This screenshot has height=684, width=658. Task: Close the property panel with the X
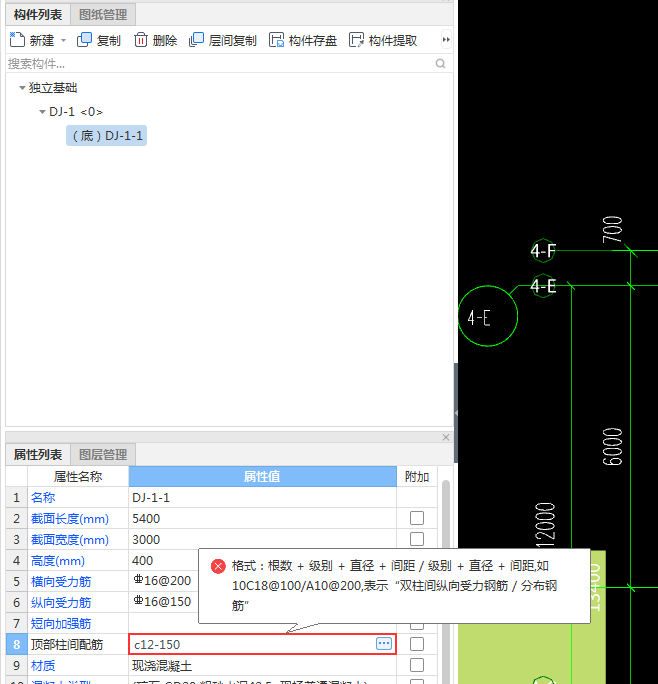(x=446, y=437)
